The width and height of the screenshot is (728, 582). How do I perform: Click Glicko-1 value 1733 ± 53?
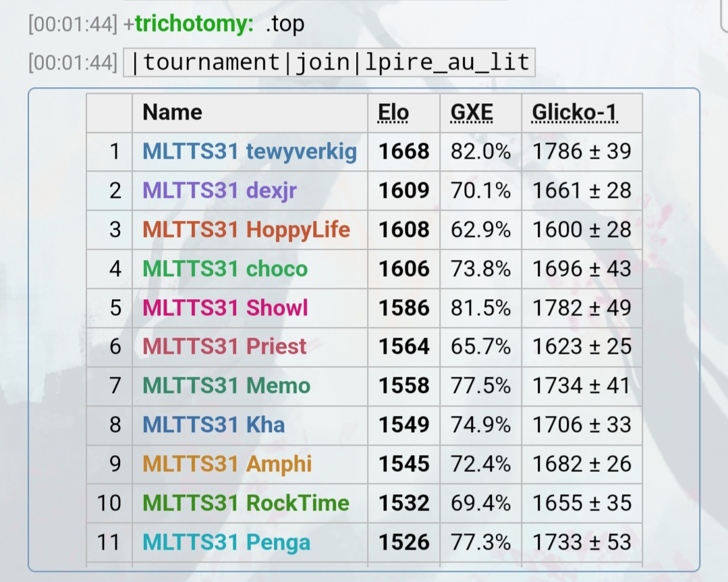click(x=582, y=542)
